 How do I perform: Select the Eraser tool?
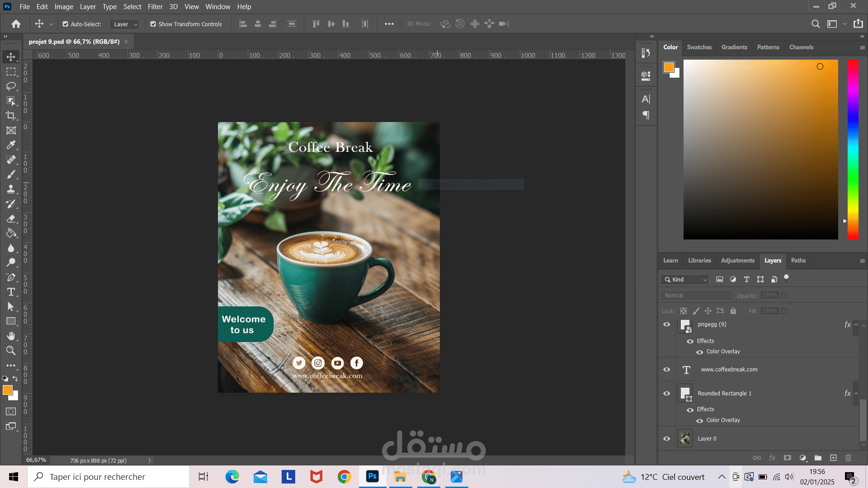click(11, 219)
